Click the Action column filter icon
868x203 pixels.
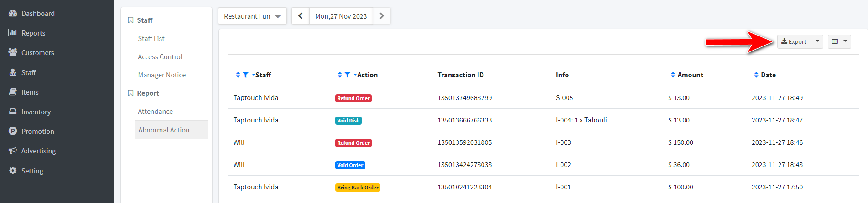(x=348, y=75)
